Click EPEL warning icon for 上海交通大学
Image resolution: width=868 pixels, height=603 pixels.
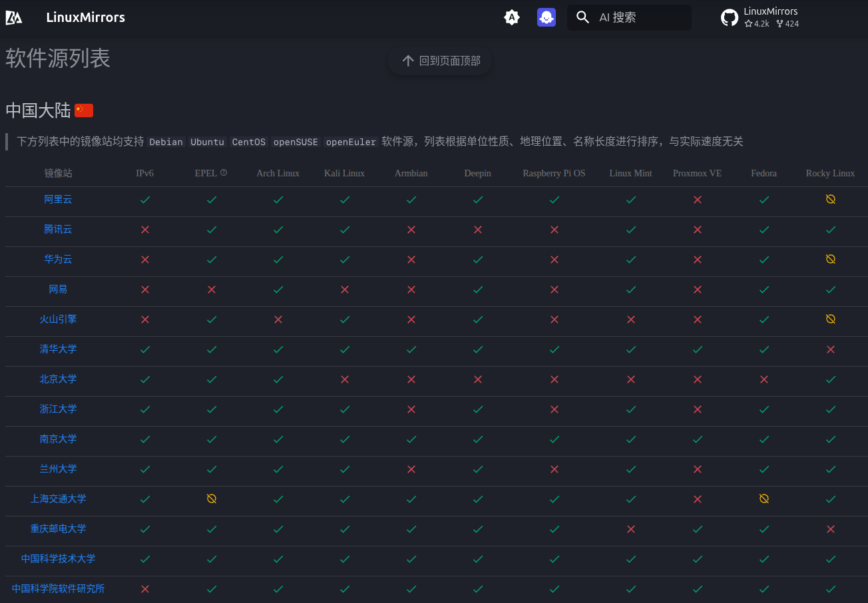click(212, 499)
